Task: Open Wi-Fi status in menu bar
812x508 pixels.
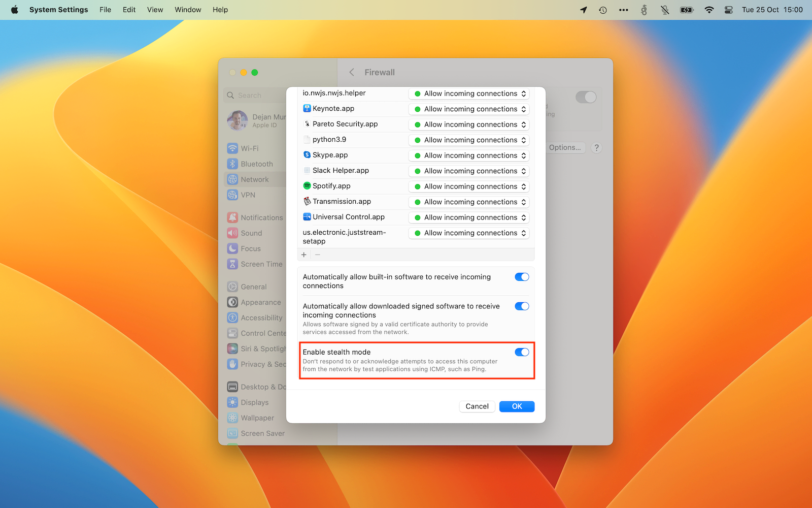Action: click(709, 10)
